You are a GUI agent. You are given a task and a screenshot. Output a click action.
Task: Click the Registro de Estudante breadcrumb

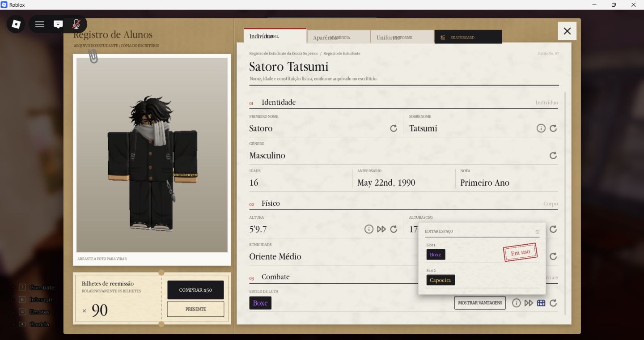342,53
